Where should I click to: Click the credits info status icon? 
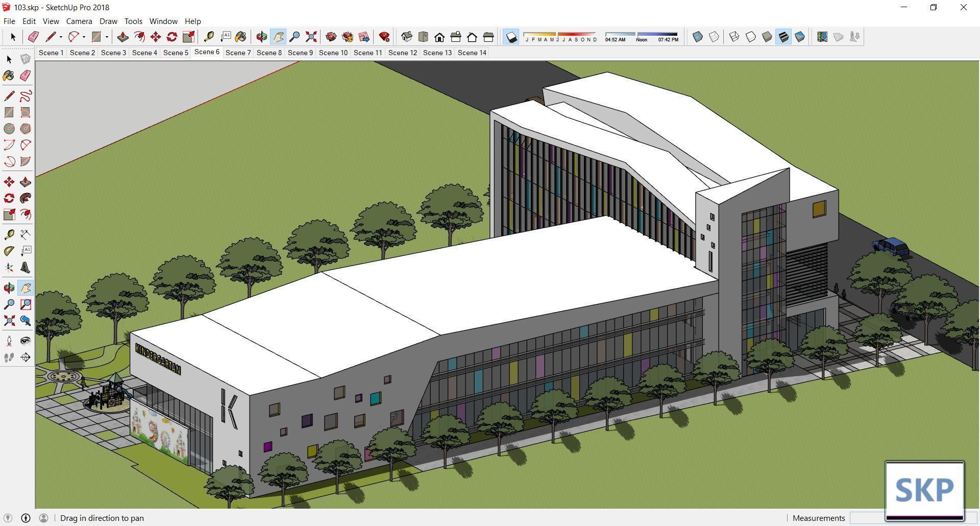click(x=26, y=518)
